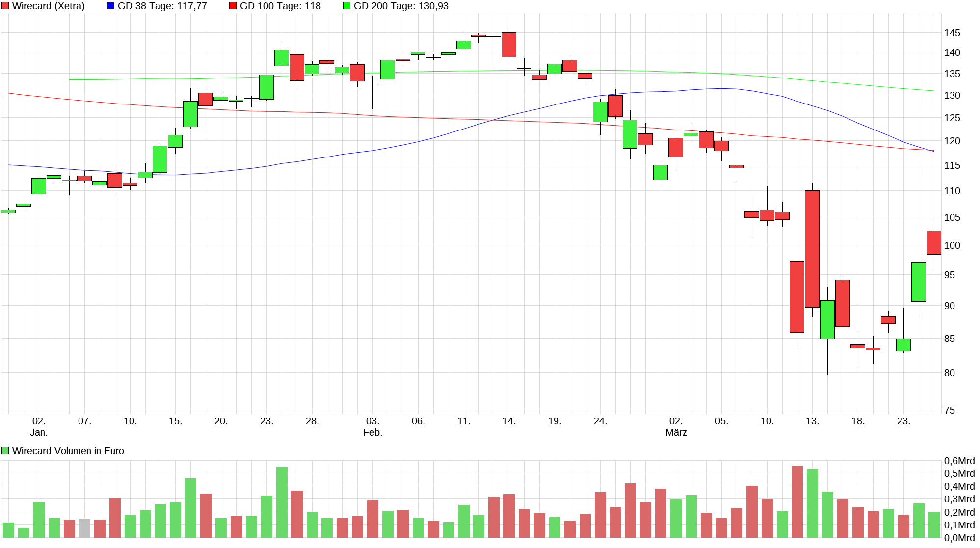980x548 pixels.
Task: Click the GD 38 Tage: 117,77 label
Action: coord(162,6)
